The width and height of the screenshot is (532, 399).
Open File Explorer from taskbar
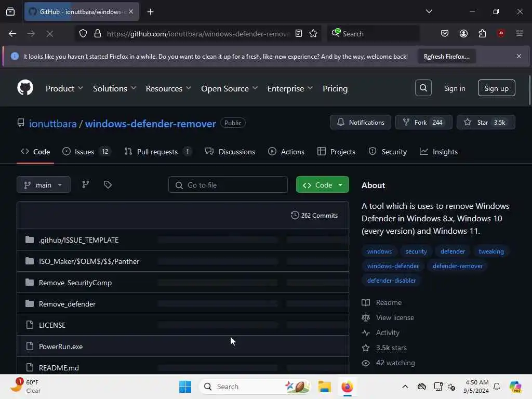pyautogui.click(x=324, y=387)
